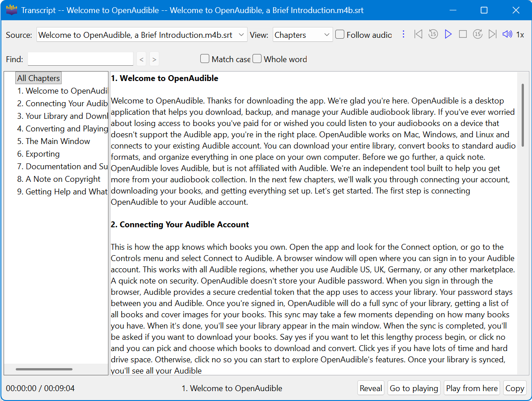This screenshot has width=532, height=401.
Task: Maximize the Transcript window
Action: (x=484, y=10)
